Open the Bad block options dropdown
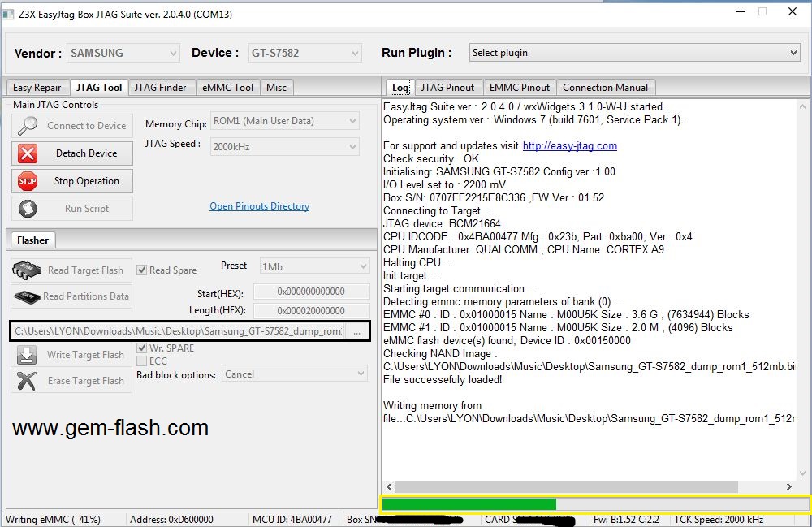 pos(295,374)
